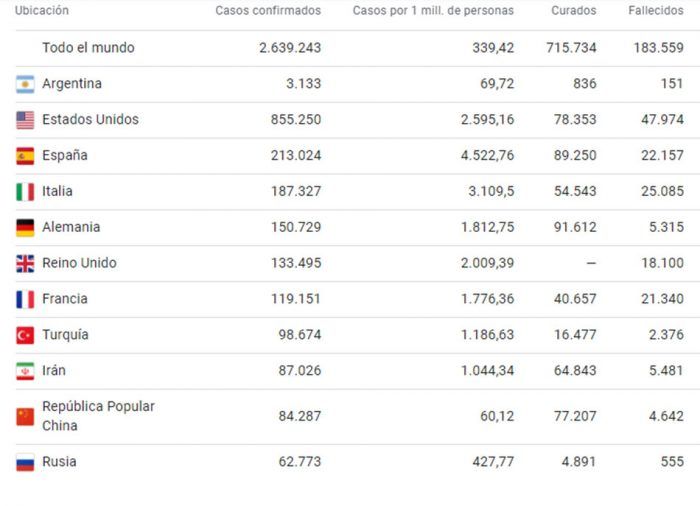This screenshot has height=506, width=700.
Task: Click the Reino Unido country name
Action: (x=79, y=263)
